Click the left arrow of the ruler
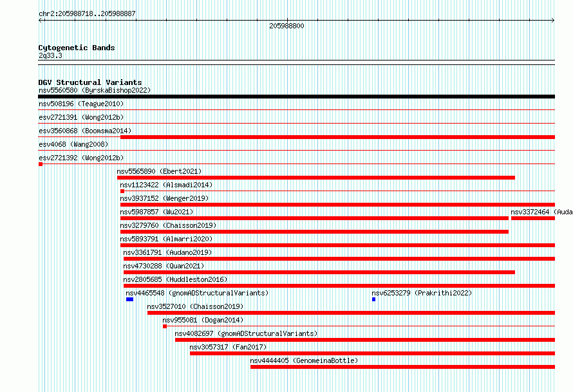 point(41,21)
